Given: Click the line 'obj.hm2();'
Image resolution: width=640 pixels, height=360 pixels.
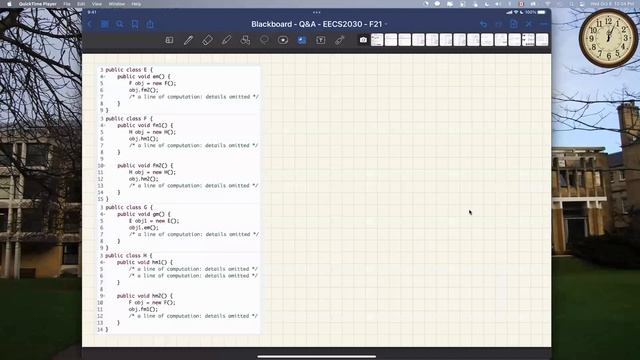Looking at the screenshot, I should [143, 179].
